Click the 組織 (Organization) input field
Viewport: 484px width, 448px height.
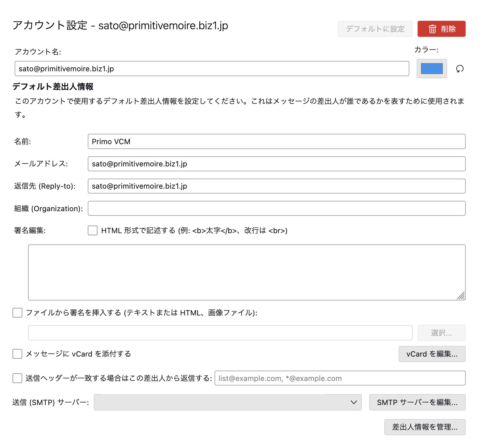pyautogui.click(x=276, y=208)
